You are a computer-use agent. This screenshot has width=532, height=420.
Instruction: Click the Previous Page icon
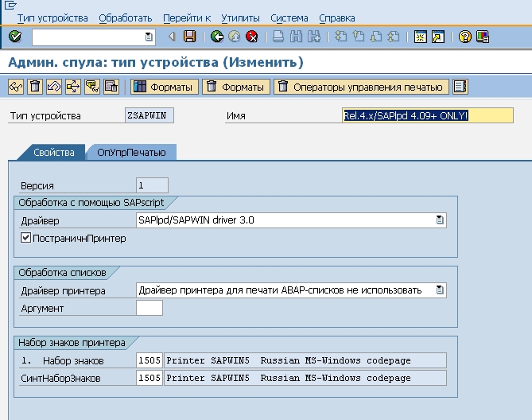359,37
